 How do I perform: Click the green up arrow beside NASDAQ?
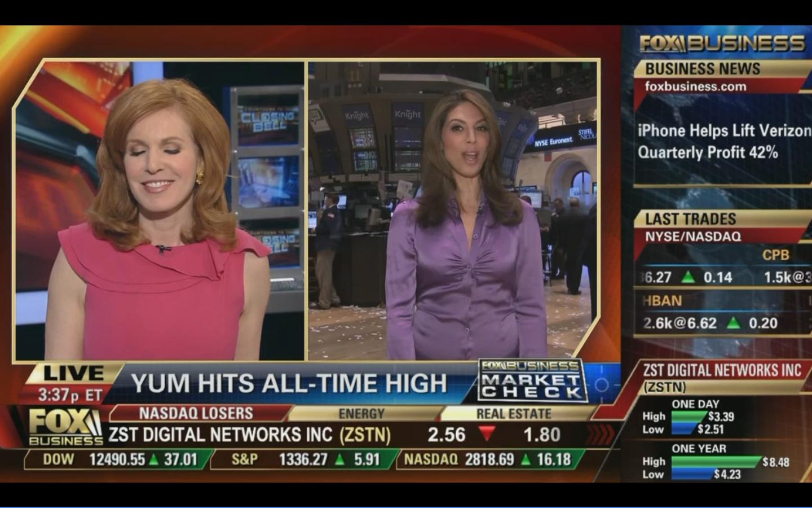[x=526, y=460]
